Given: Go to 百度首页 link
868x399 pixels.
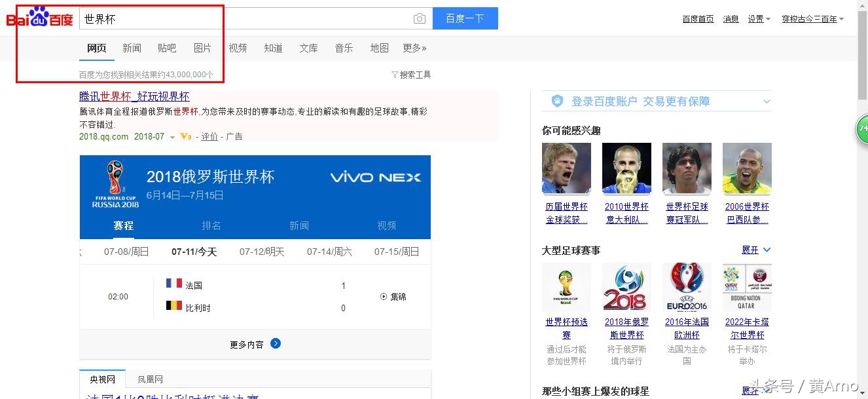Looking at the screenshot, I should tap(698, 19).
